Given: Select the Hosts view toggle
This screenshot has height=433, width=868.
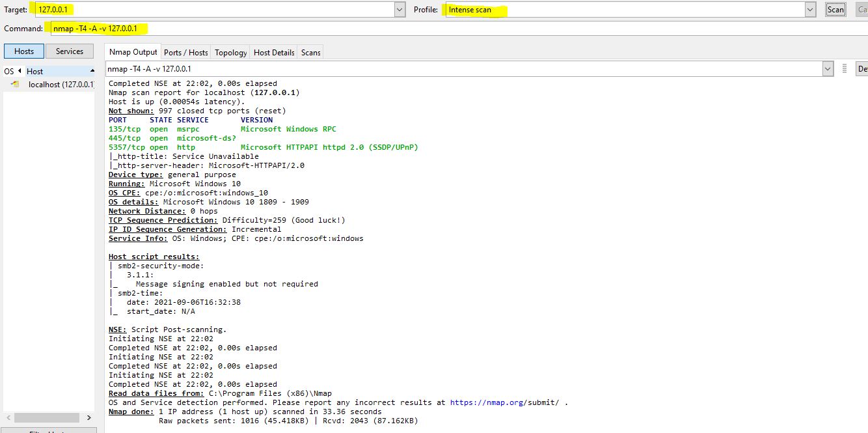Looking at the screenshot, I should [24, 51].
